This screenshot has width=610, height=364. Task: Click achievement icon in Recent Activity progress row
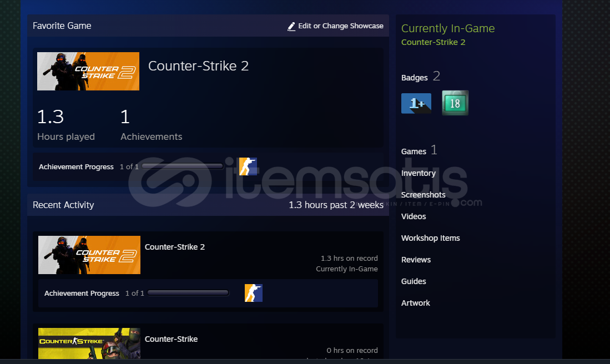(x=253, y=293)
